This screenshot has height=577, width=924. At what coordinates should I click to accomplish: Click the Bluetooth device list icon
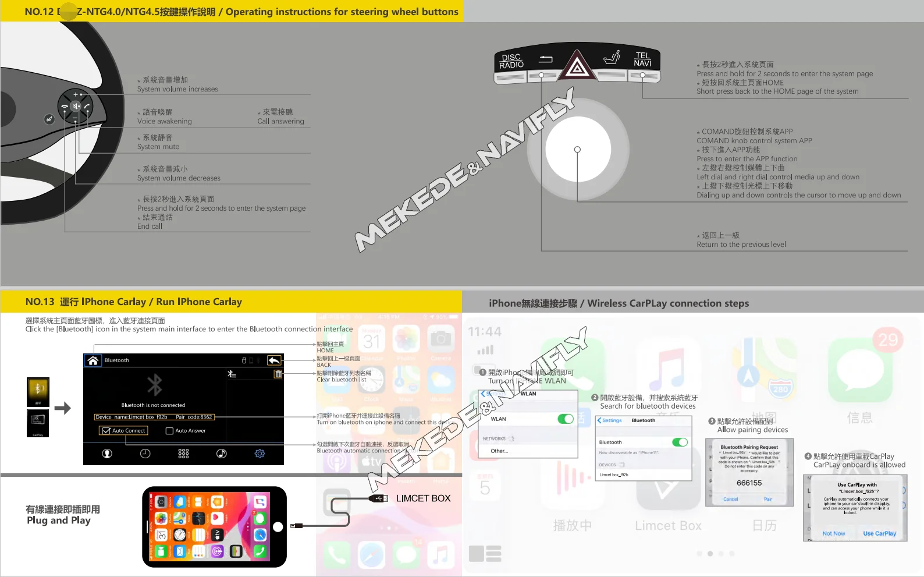[x=232, y=374]
